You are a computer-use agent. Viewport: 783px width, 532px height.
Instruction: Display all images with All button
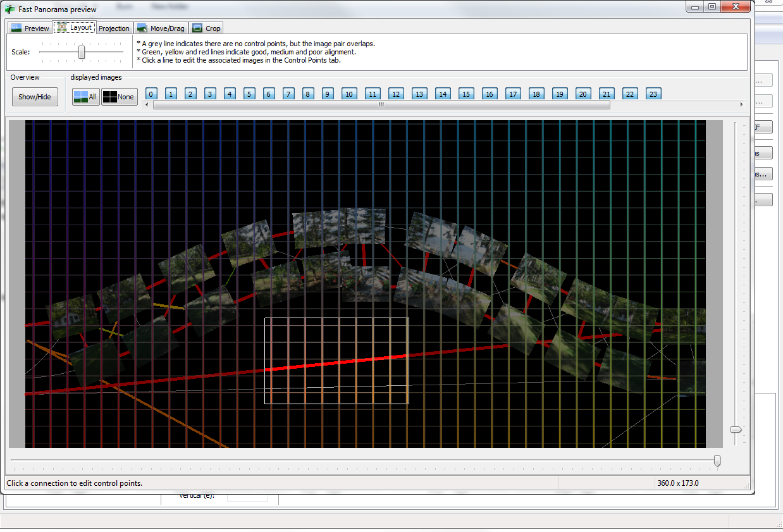(x=85, y=97)
